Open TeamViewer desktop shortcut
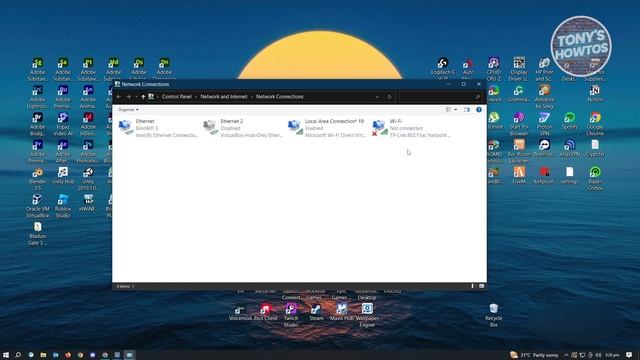 click(x=544, y=148)
